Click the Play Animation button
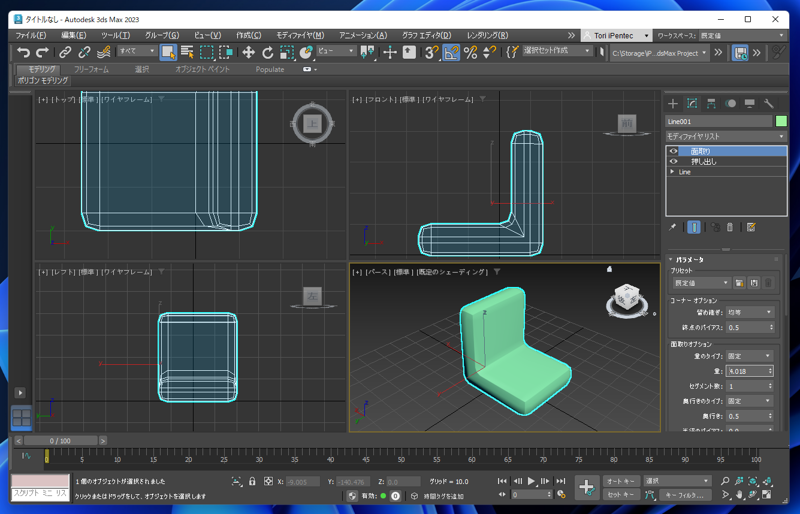The height and width of the screenshot is (514, 800). coord(531,481)
